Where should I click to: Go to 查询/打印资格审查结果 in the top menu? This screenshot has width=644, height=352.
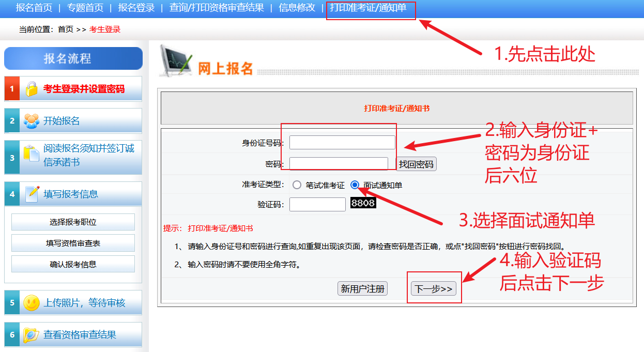(x=217, y=8)
